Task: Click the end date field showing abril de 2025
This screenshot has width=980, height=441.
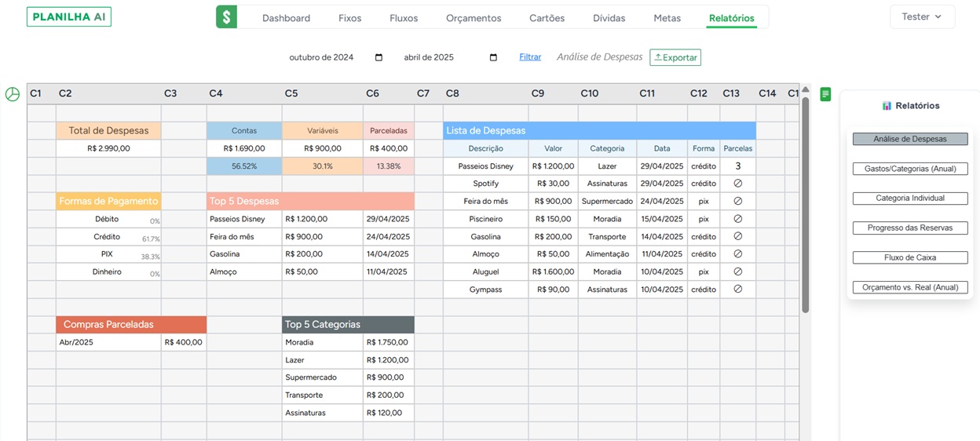Action: 451,57
